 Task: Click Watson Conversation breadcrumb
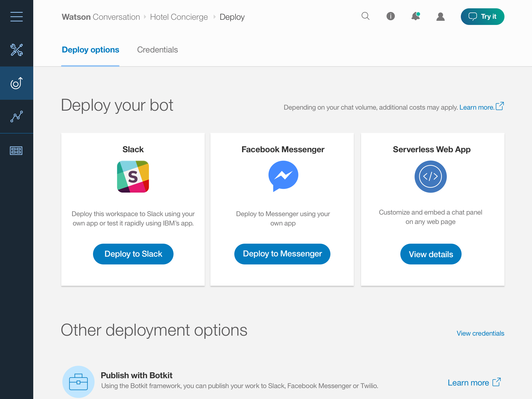click(x=101, y=17)
